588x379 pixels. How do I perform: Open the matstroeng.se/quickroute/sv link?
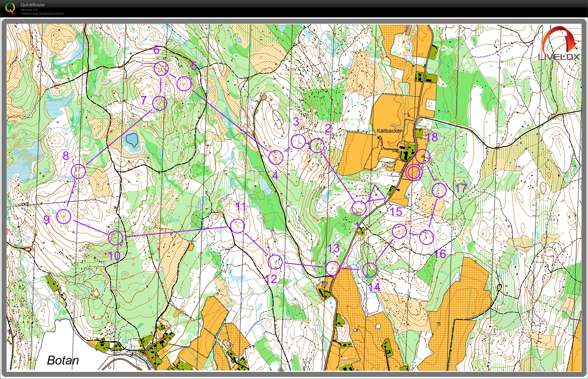coord(42,13)
